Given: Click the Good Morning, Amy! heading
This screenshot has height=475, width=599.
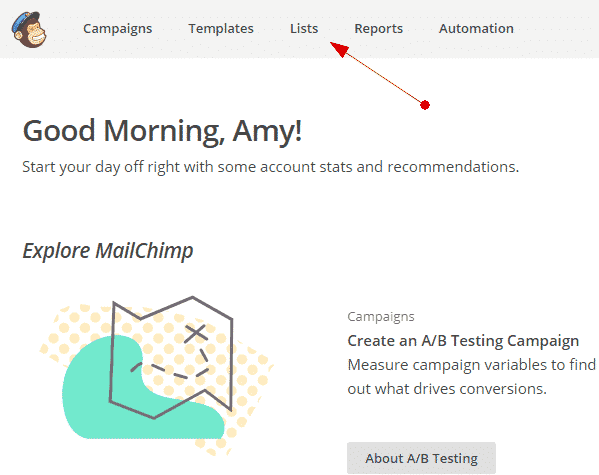Looking at the screenshot, I should pyautogui.click(x=162, y=131).
